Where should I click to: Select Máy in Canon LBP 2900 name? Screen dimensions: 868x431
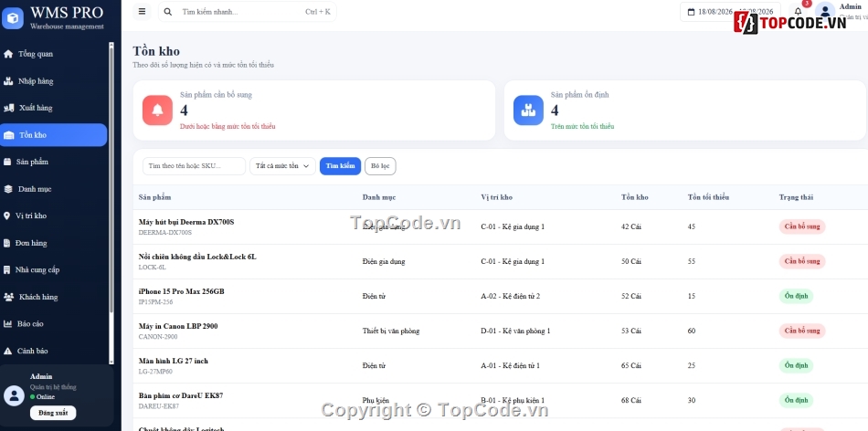tap(177, 326)
